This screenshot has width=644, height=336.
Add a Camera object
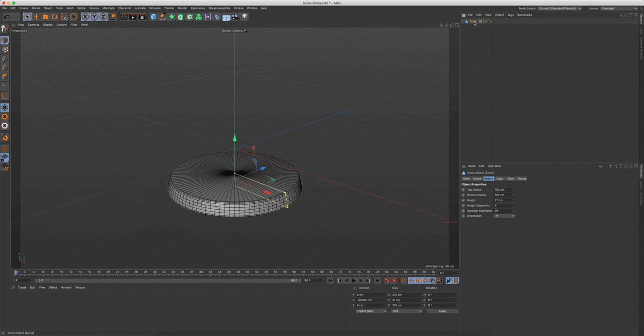point(235,17)
